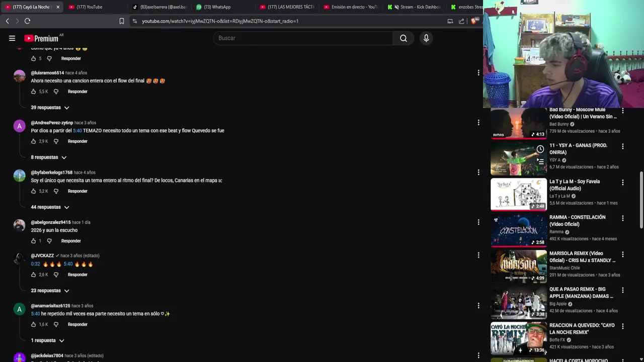This screenshot has width=644, height=362.
Task: Open options menu for @JVCKAZZ comment
Action: [478, 255]
